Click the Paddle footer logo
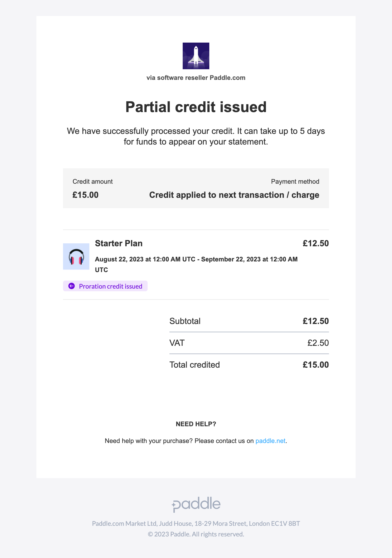Screen dimensions: 392x558 pyautogui.click(x=196, y=504)
